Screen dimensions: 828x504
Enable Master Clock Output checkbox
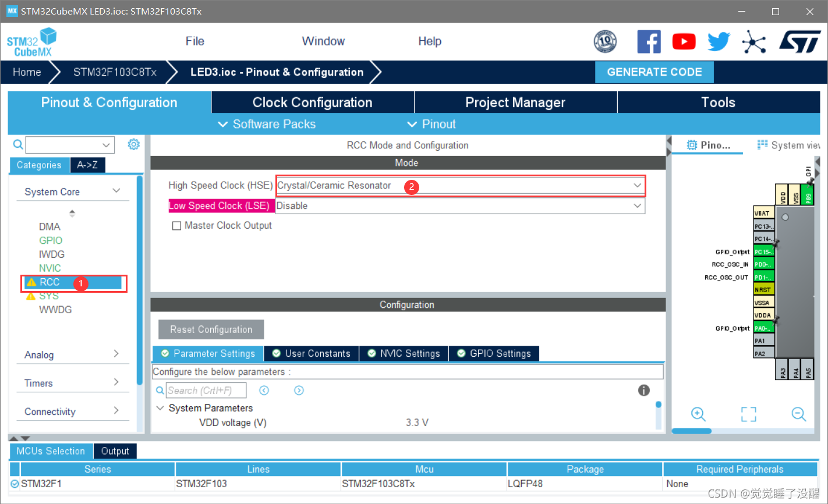(176, 226)
